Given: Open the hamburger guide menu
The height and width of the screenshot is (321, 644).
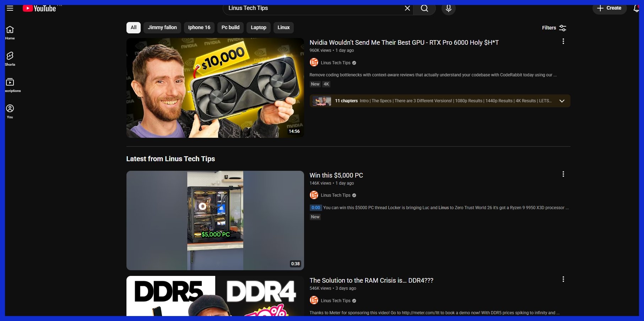Looking at the screenshot, I should click(10, 8).
